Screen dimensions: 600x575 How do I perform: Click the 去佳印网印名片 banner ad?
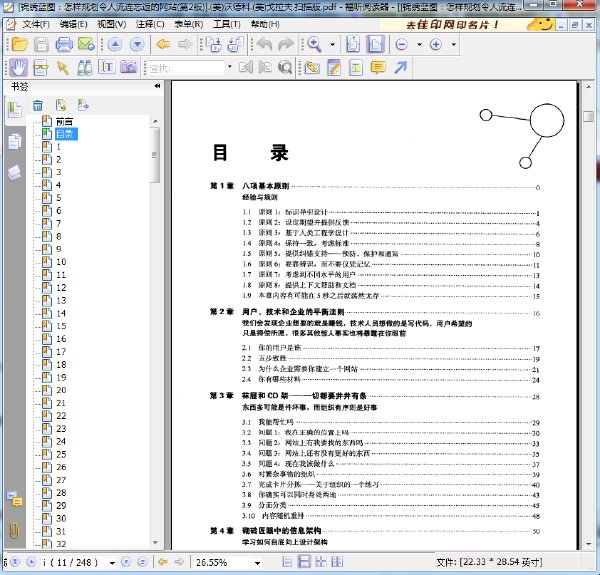[467, 25]
